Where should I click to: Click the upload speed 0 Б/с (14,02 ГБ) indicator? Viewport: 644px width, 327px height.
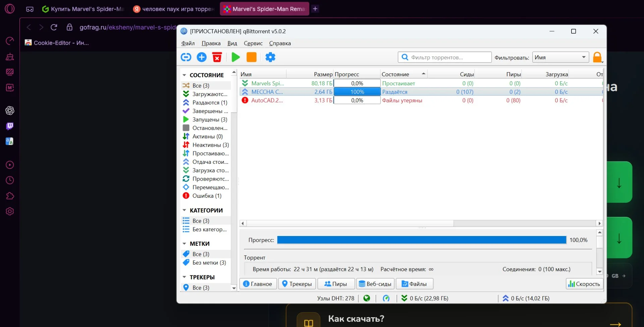[526, 298]
